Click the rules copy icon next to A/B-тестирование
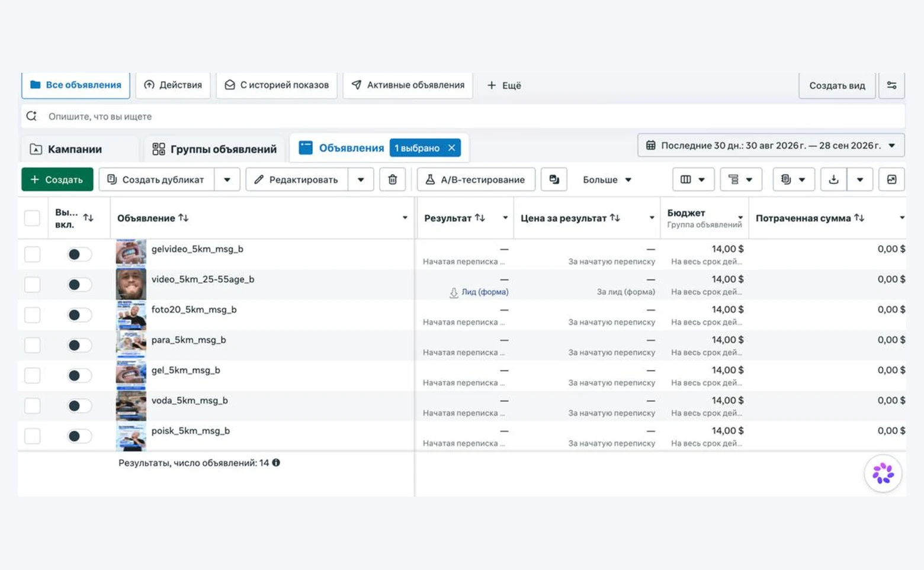 click(x=554, y=179)
